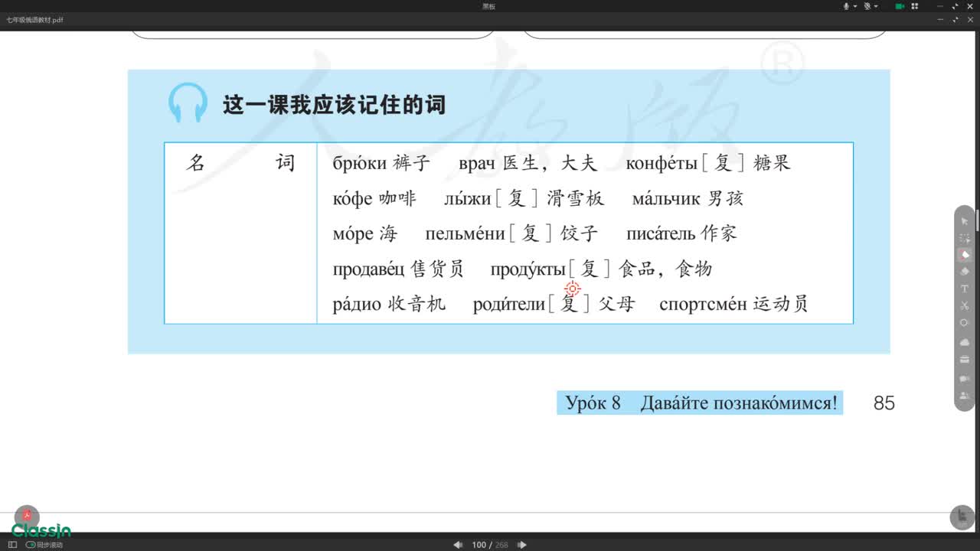Click the microphone icon in top bar
Screen dimensions: 980x551
tap(847, 6)
